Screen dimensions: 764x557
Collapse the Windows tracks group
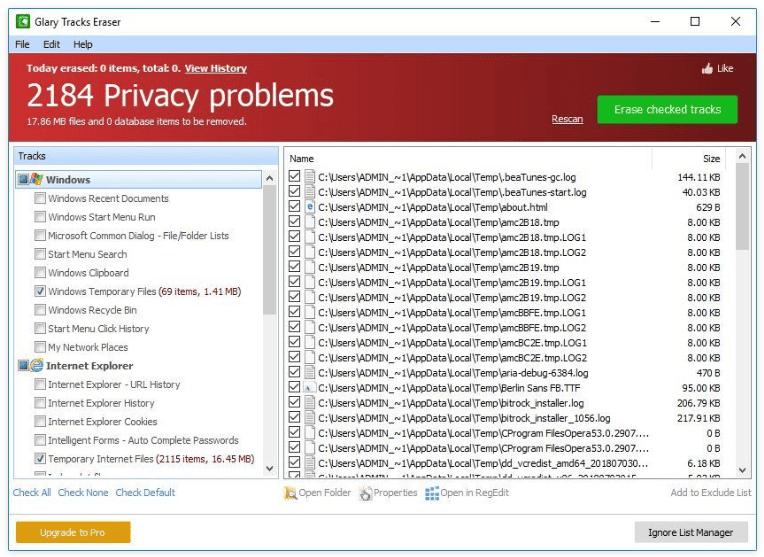coord(22,179)
